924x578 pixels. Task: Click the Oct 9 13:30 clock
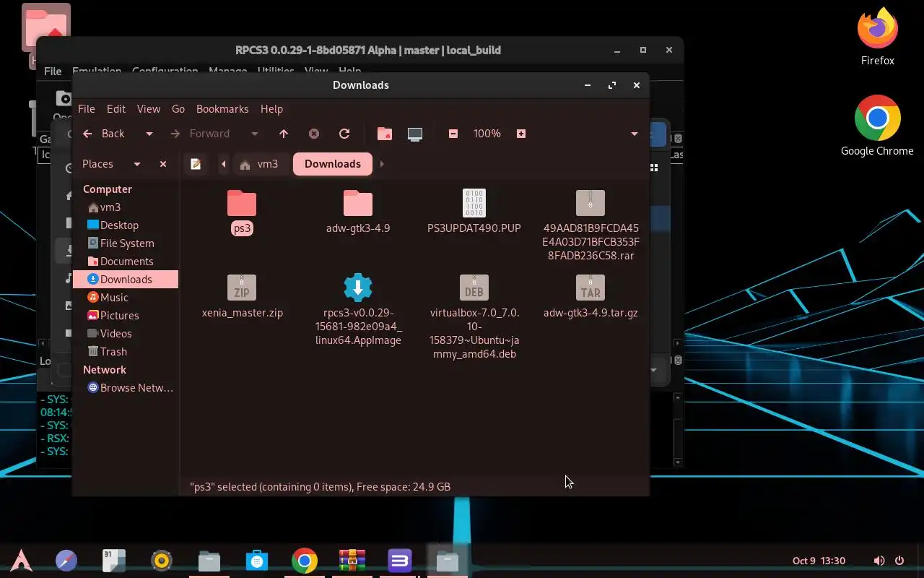819,561
